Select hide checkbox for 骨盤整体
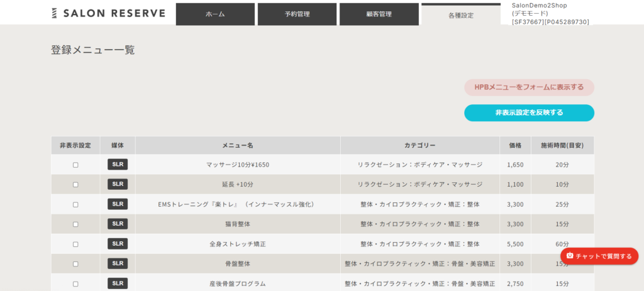Image resolution: width=644 pixels, height=291 pixels. (75, 264)
